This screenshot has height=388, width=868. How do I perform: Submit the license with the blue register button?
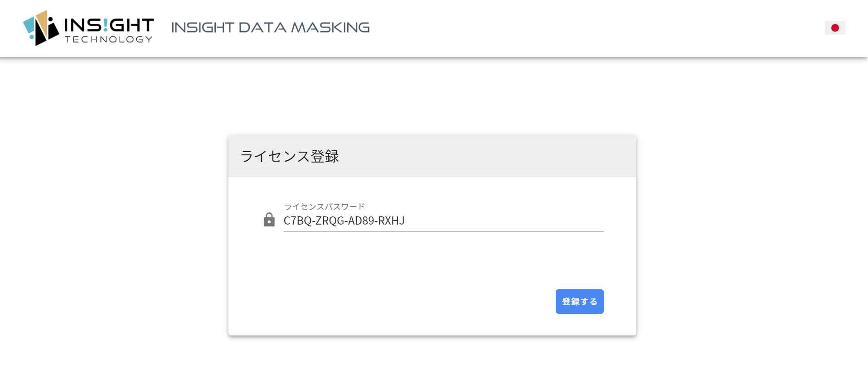[x=579, y=302]
